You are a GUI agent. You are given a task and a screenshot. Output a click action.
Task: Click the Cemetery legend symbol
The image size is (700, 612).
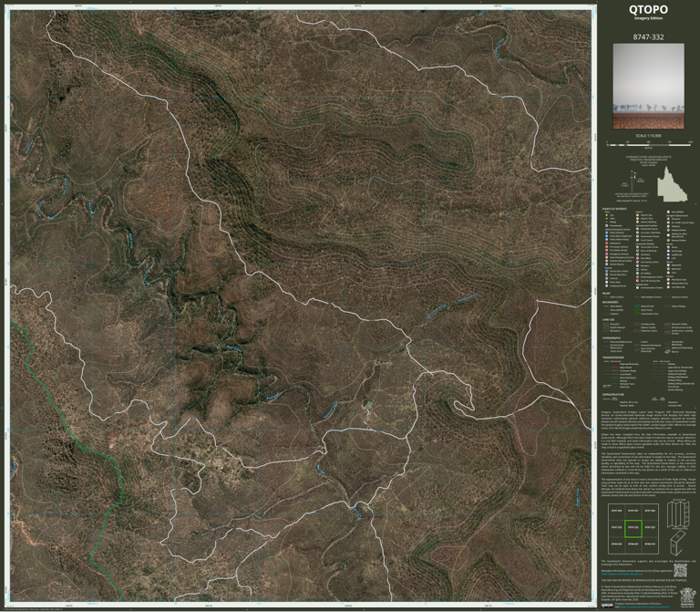pos(637,254)
